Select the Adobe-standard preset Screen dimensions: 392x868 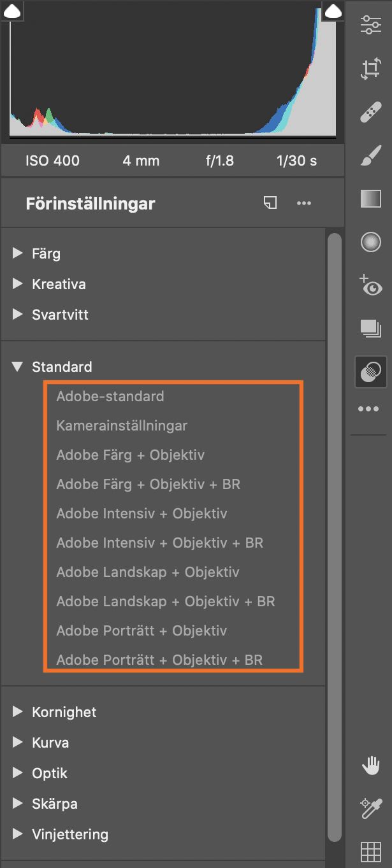click(x=111, y=396)
